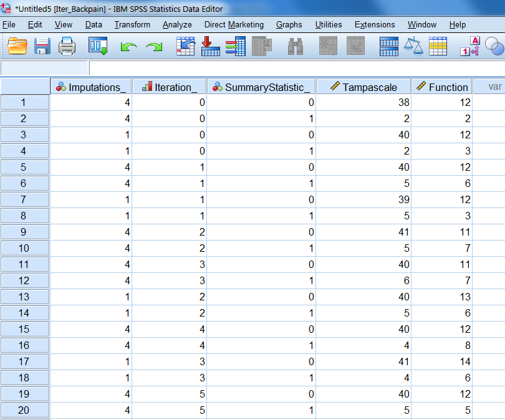Open the Analyze menu
The height and width of the screenshot is (420, 505).
pyautogui.click(x=177, y=24)
